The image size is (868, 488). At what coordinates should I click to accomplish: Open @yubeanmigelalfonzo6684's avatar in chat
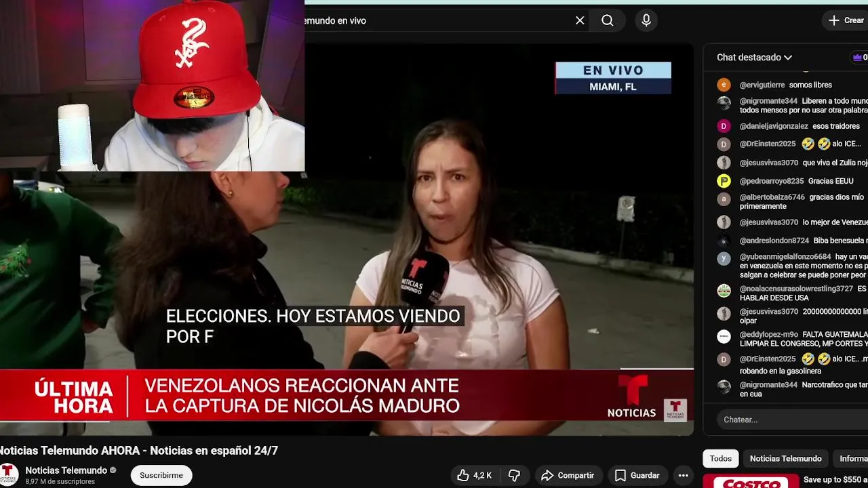point(724,258)
